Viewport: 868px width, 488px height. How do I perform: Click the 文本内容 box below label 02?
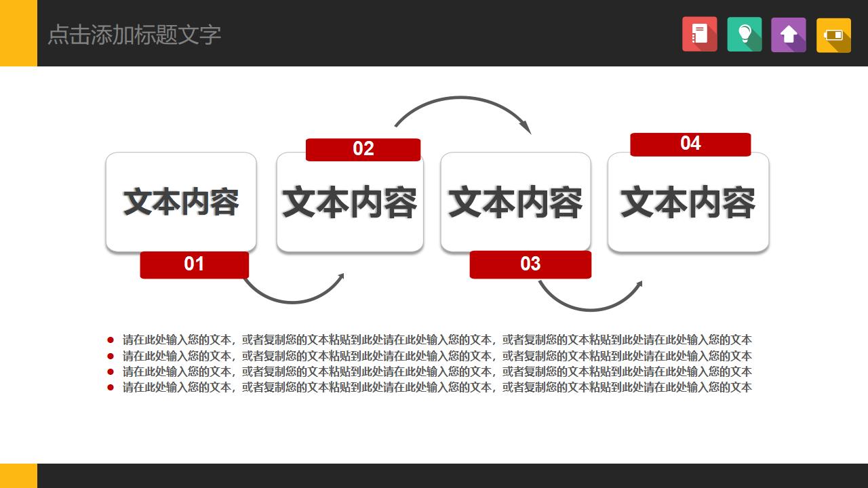point(350,202)
